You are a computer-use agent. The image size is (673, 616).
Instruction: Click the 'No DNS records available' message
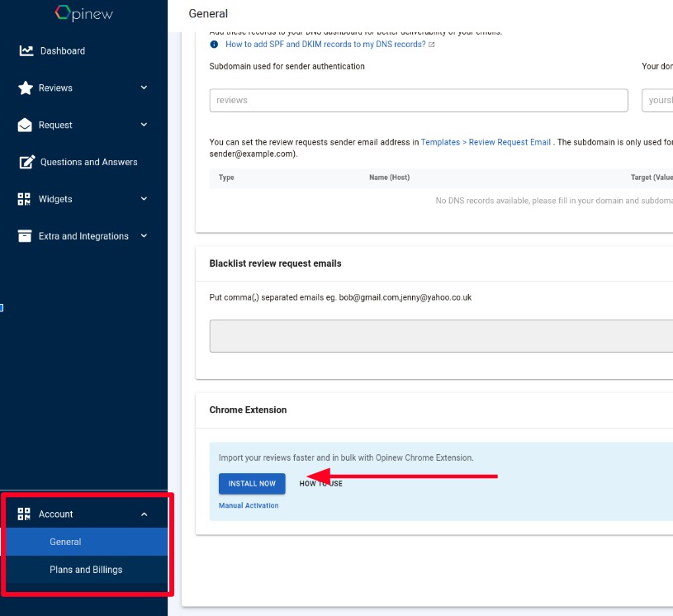coord(554,201)
